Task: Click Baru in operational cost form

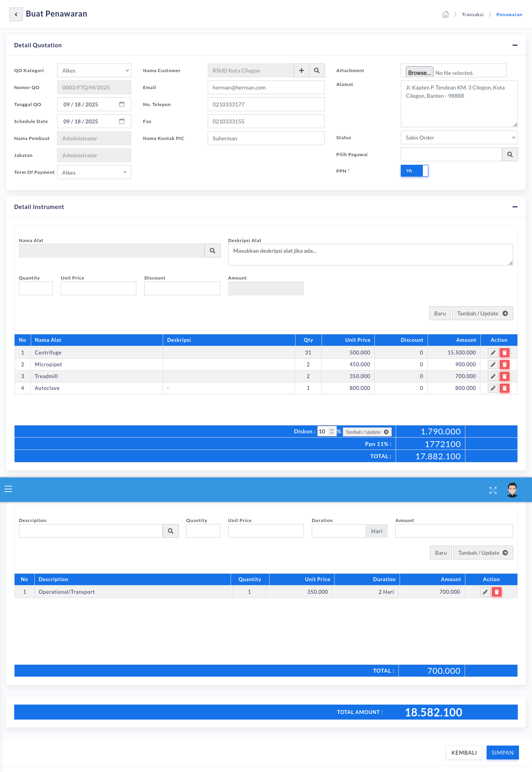Action: pyautogui.click(x=441, y=553)
